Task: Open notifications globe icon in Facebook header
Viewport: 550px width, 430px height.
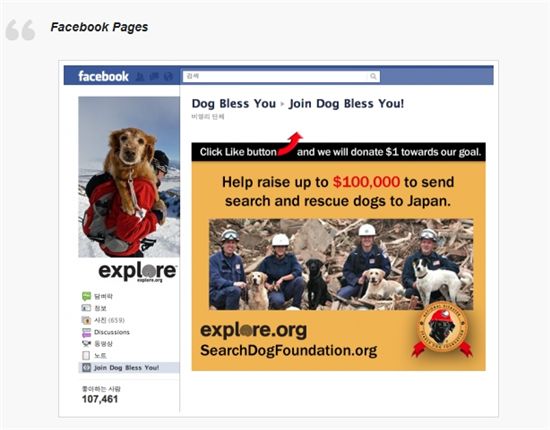Action: pyautogui.click(x=168, y=76)
